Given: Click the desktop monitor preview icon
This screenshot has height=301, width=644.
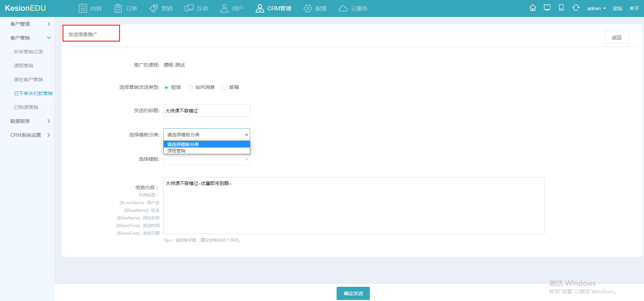Looking at the screenshot, I should coord(547,8).
